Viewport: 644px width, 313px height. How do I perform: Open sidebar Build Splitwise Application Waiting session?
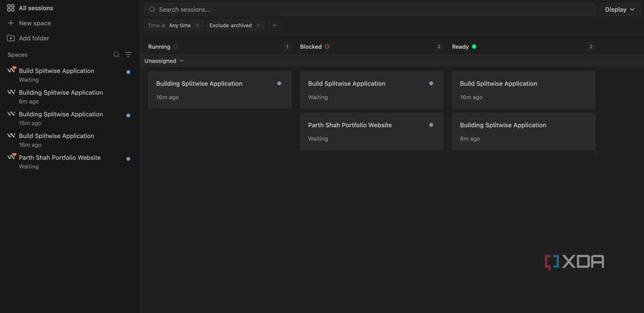[69, 75]
